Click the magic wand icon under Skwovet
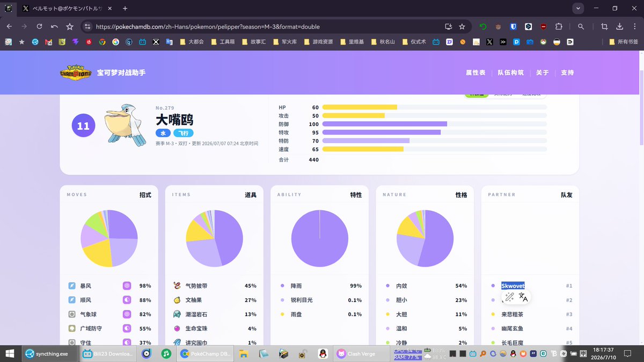 pos(509,297)
